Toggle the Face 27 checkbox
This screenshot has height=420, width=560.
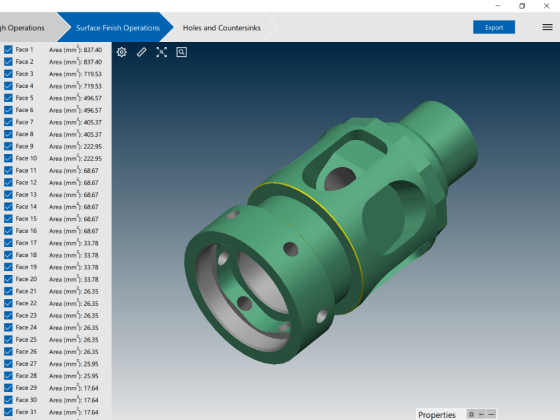(x=8, y=364)
